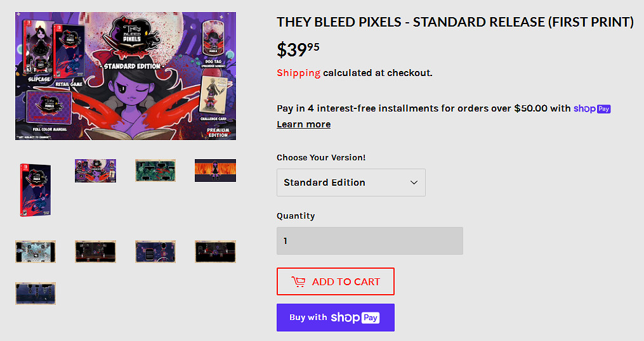This screenshot has height=341, width=644.
Task: Show the icy grey level screenshot thumbnail
Action: pos(36,252)
